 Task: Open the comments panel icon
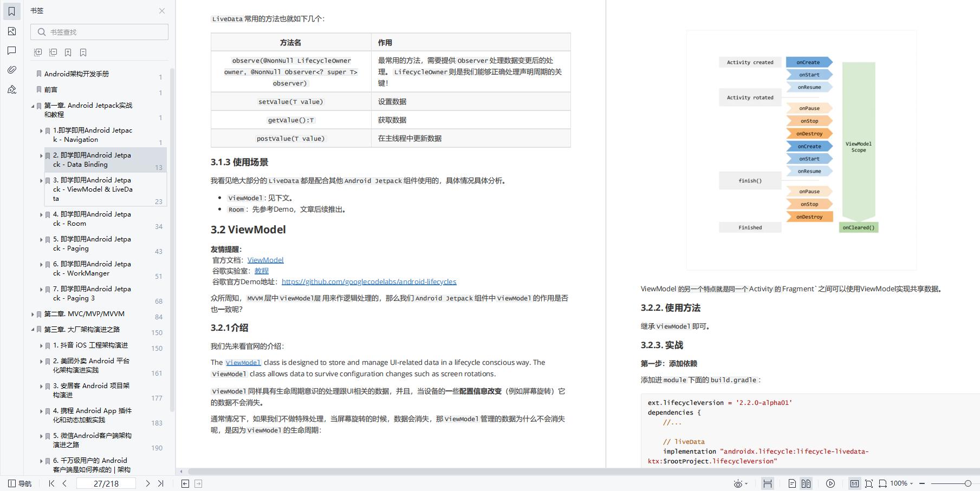[x=12, y=51]
